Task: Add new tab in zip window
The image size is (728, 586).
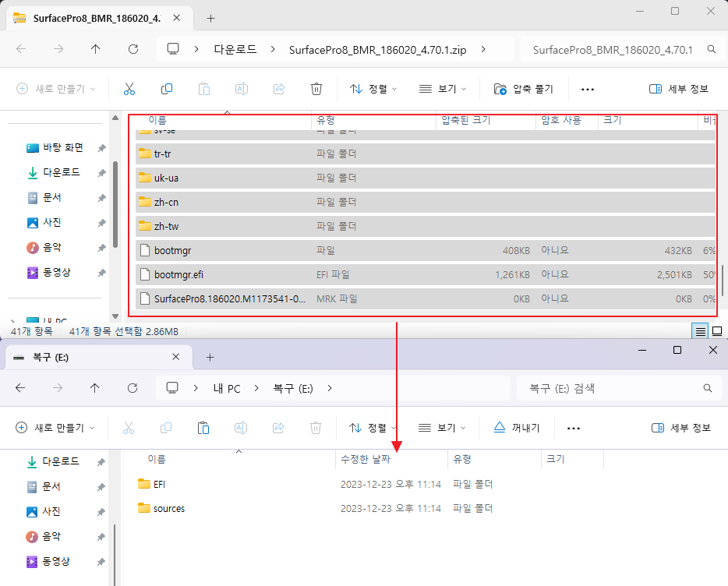Action: (210, 18)
